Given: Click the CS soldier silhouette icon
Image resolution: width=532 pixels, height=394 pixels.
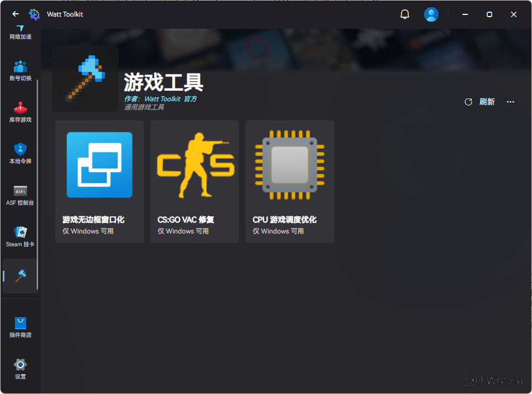Looking at the screenshot, I should pos(195,165).
